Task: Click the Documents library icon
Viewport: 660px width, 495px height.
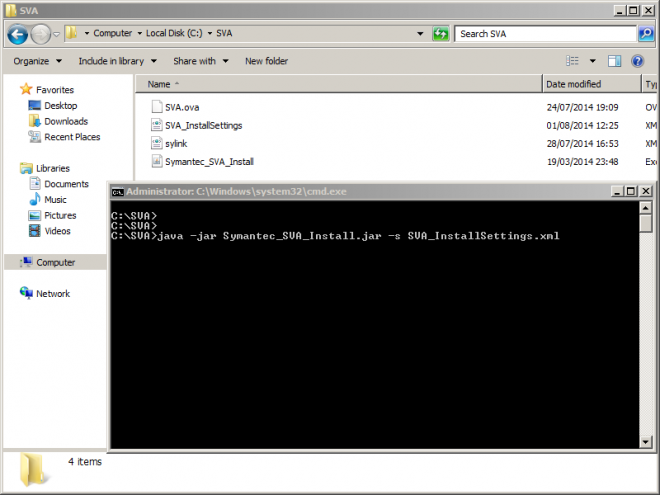Action: (x=35, y=184)
